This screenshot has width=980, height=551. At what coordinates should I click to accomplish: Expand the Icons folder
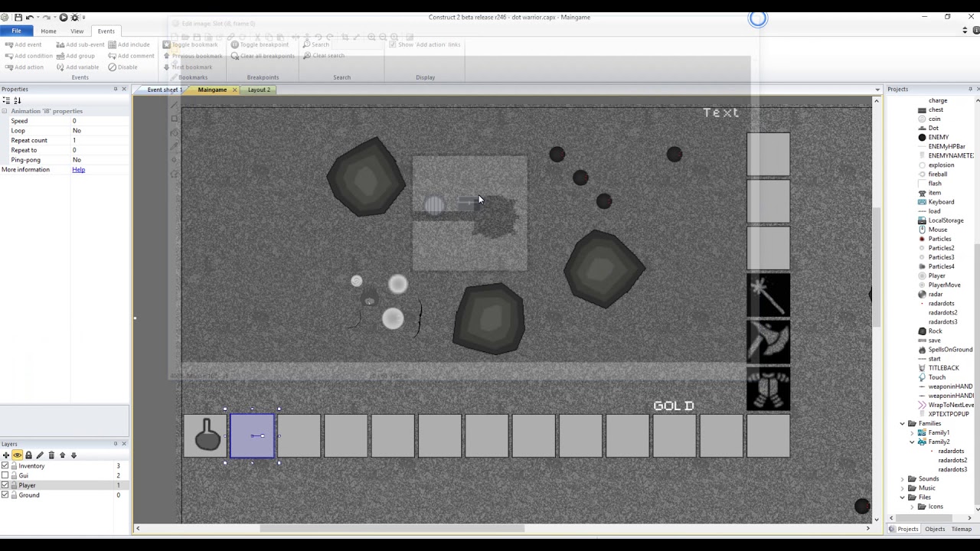tap(912, 507)
